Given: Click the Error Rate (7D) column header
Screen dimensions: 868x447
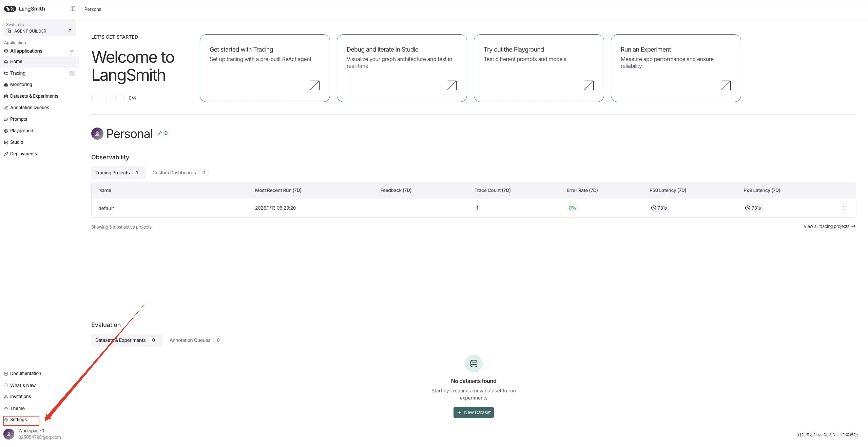Looking at the screenshot, I should [x=582, y=190].
